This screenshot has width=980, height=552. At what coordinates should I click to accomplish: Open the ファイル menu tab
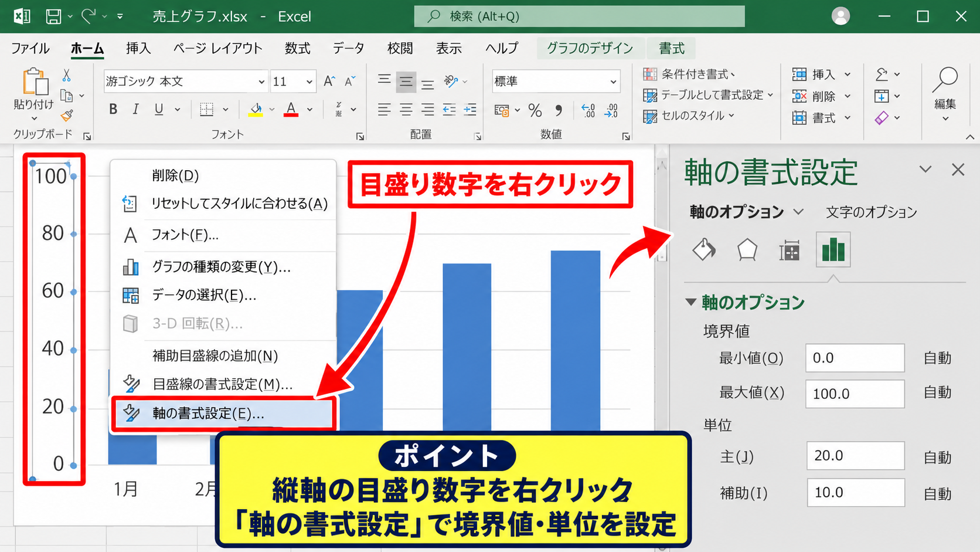(30, 48)
